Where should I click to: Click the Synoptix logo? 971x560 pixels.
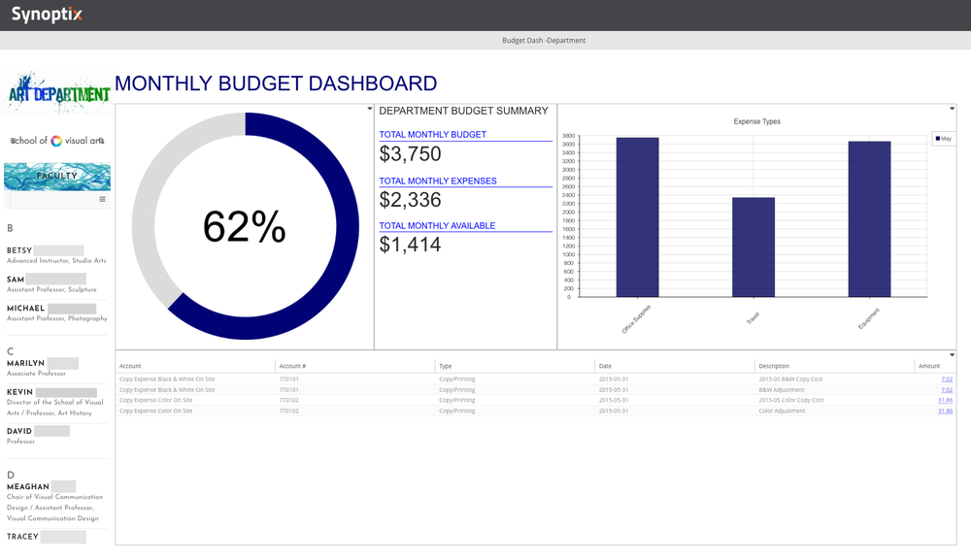47,15
